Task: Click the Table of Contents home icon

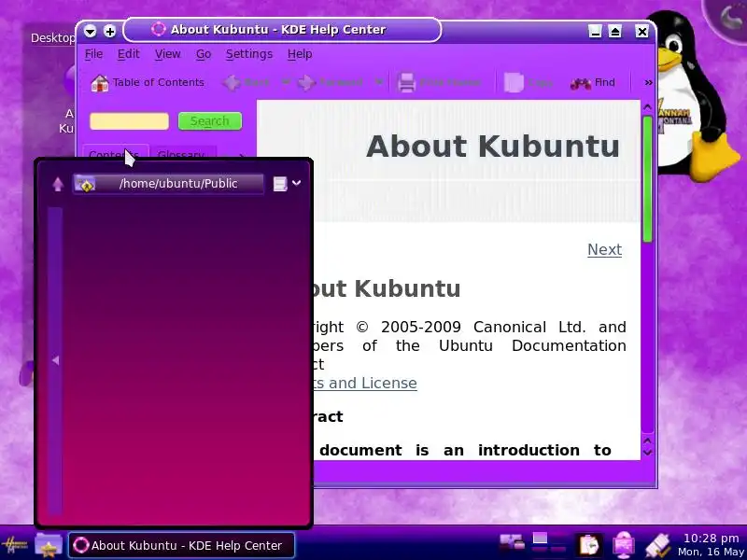Action: coord(100,83)
